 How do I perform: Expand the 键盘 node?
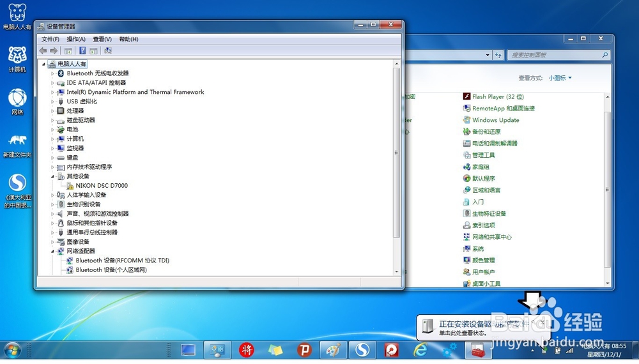(52, 158)
